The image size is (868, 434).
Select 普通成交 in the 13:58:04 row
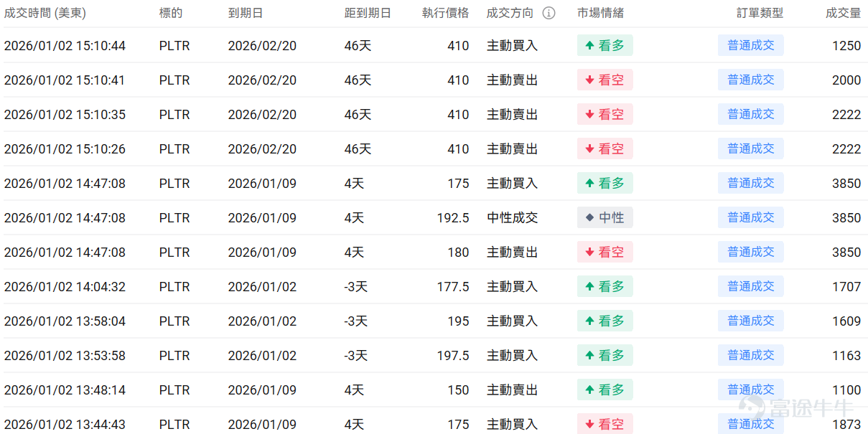pos(751,321)
